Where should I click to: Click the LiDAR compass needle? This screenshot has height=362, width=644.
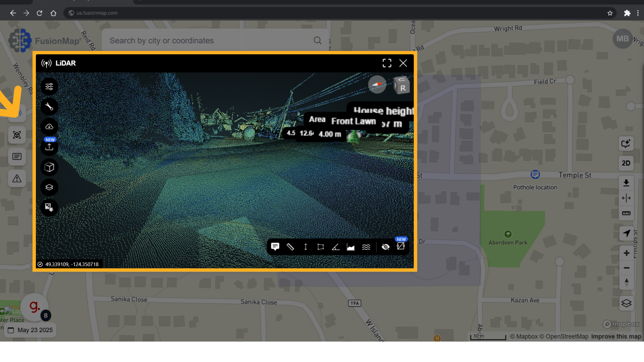pos(377,84)
